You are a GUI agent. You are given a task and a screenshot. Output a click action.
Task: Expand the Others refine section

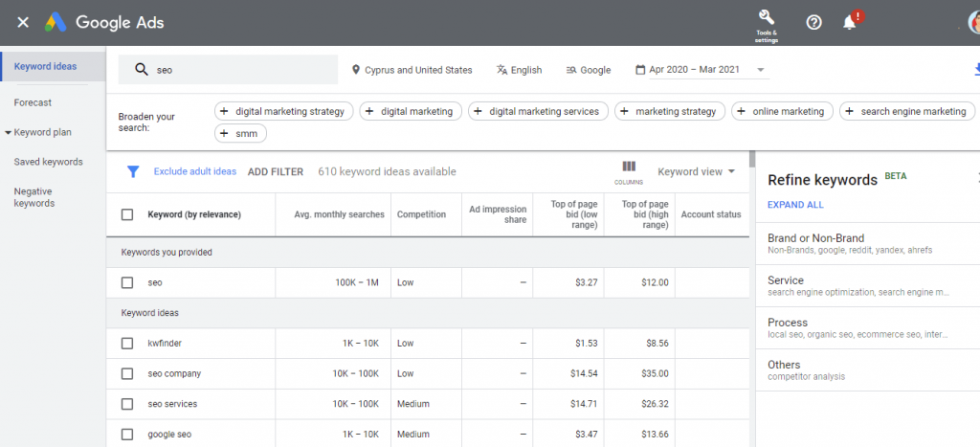[867, 369]
